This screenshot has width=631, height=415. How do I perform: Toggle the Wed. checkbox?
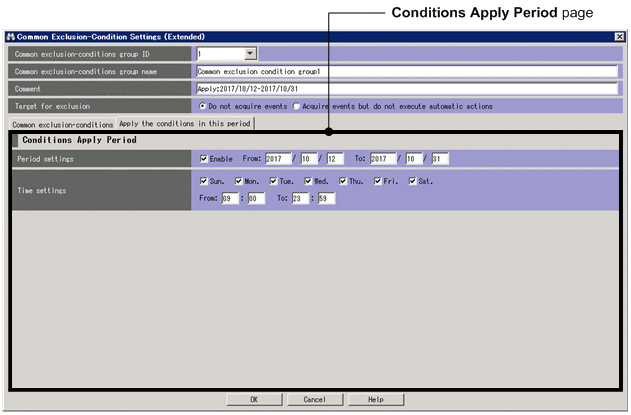(x=309, y=181)
